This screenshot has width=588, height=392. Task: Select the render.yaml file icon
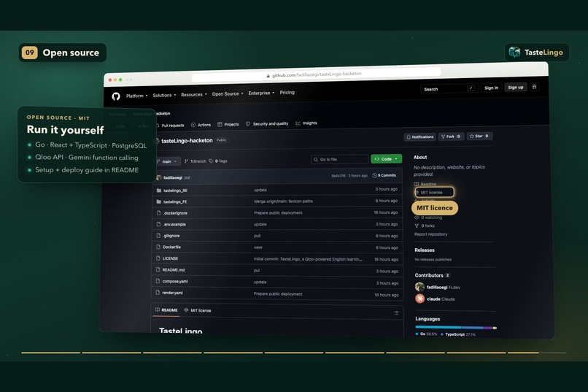click(158, 292)
